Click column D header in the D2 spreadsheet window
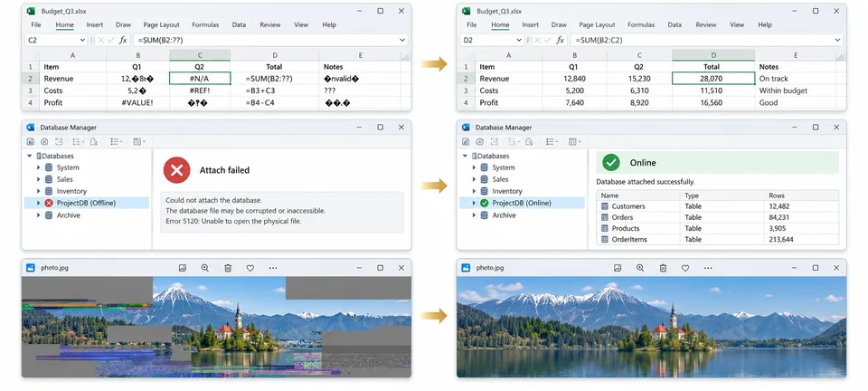Viewport: 868px width, 391px height. click(x=713, y=55)
